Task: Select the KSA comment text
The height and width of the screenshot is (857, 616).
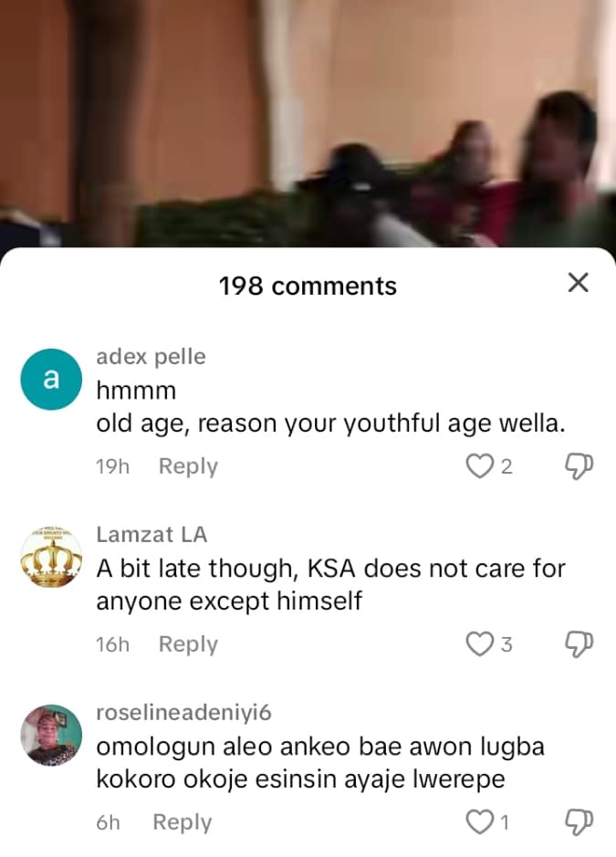Action: 330,585
